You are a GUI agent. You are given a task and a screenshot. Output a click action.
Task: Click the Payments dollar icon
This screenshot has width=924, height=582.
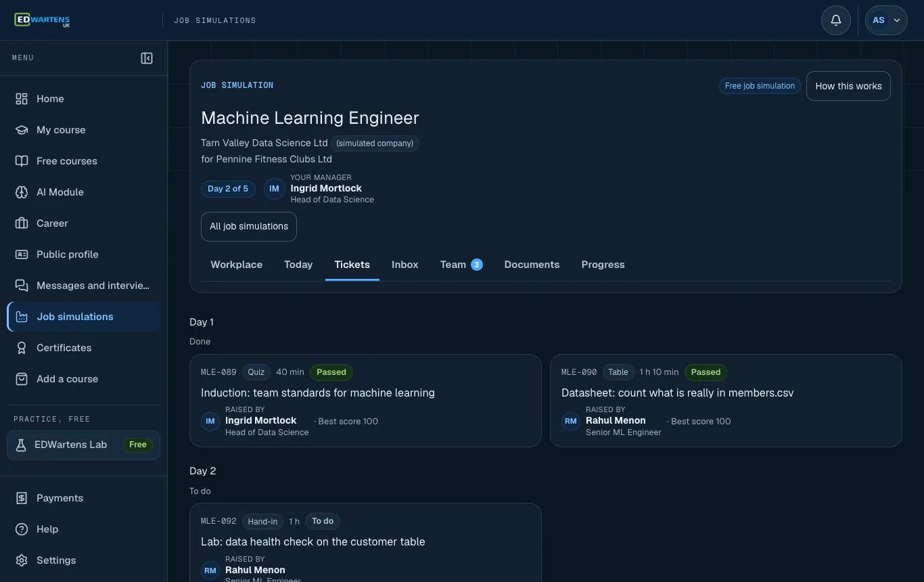(22, 498)
